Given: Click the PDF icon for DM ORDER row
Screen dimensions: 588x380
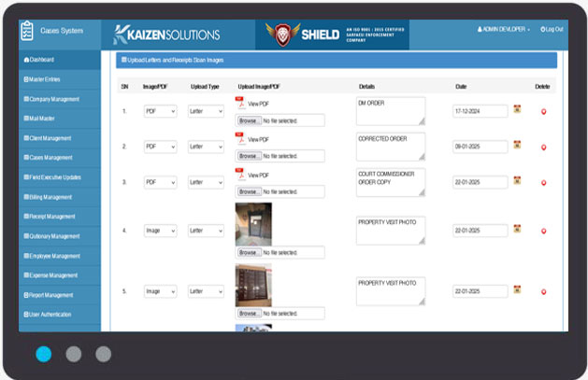Looking at the screenshot, I should pyautogui.click(x=240, y=102).
